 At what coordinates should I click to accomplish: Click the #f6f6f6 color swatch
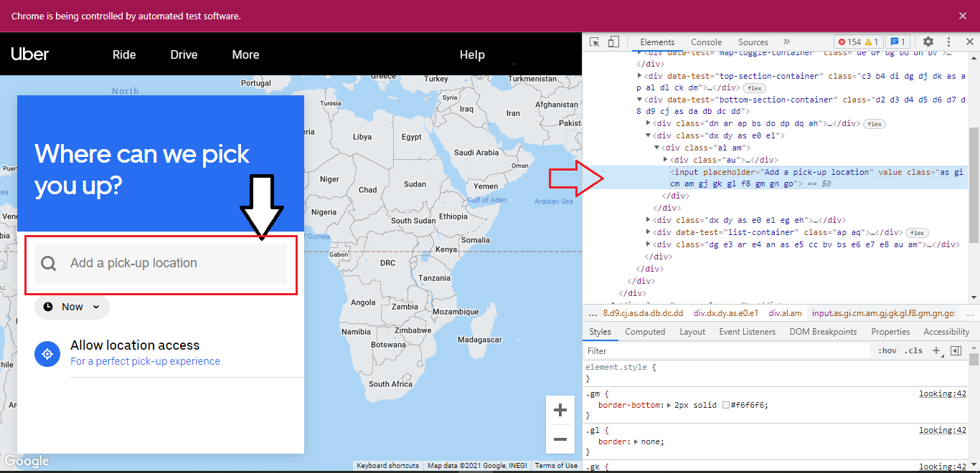coord(726,406)
